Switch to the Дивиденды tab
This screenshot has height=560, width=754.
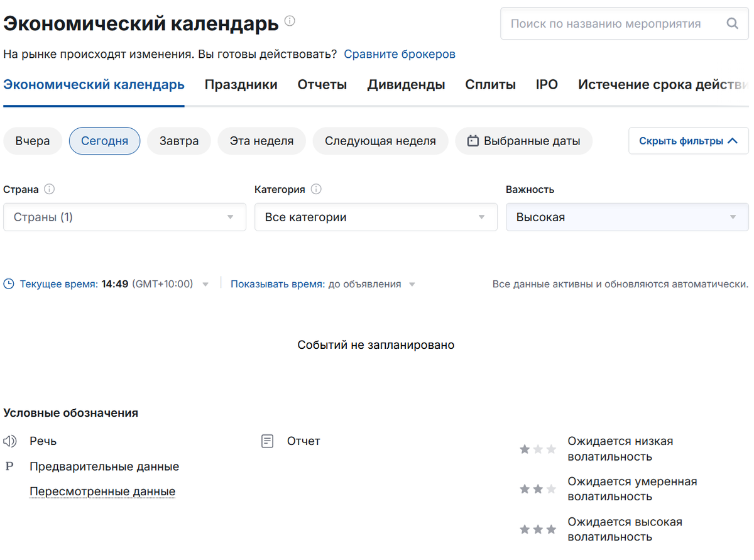406,84
